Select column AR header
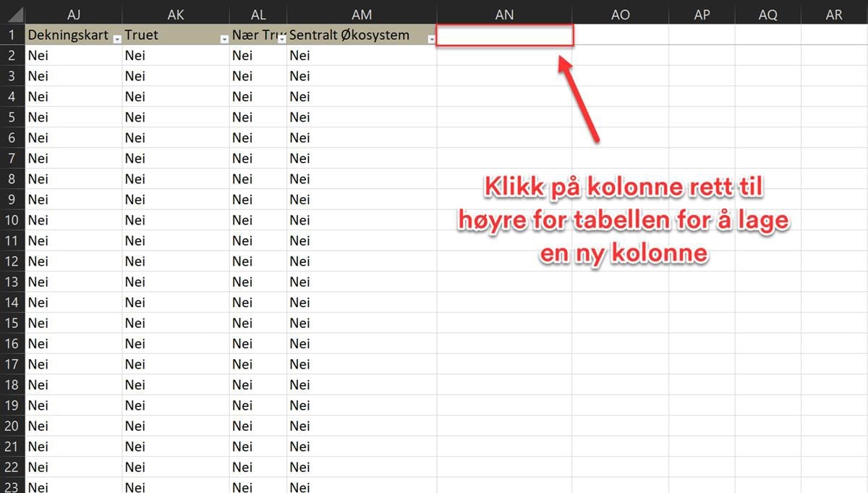The width and height of the screenshot is (868, 493). [834, 14]
